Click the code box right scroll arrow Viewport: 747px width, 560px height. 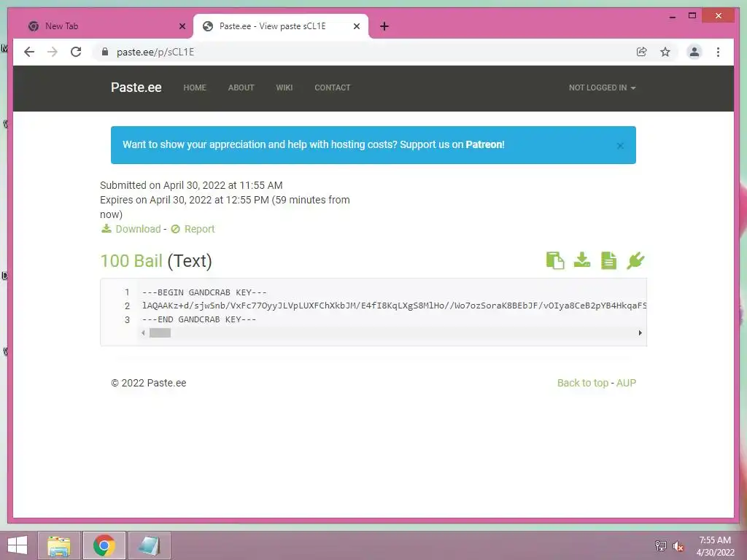click(x=640, y=332)
